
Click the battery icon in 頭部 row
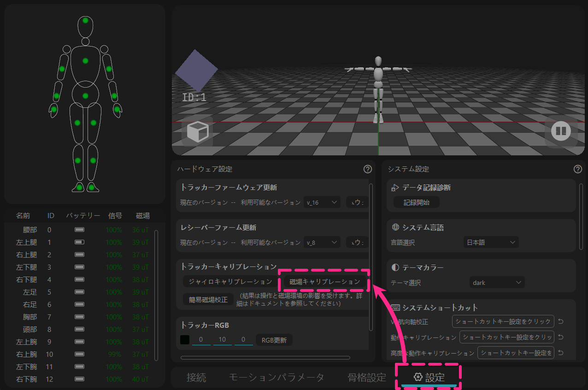click(79, 329)
